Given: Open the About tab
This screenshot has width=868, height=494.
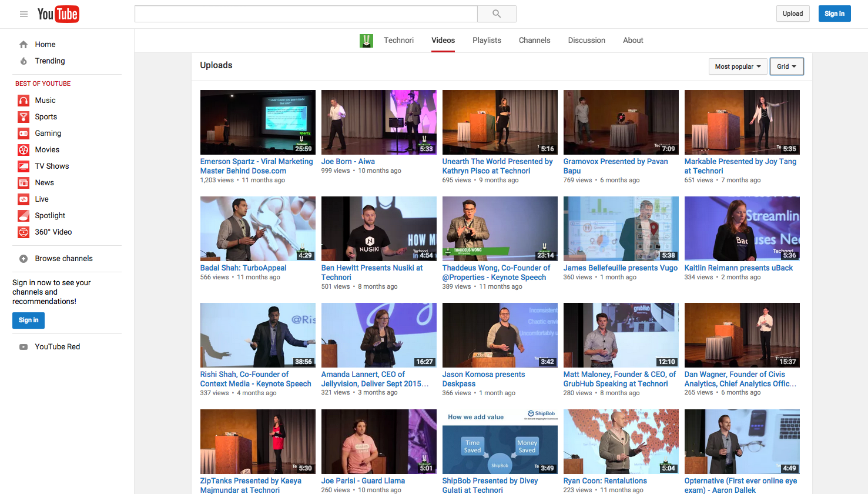Looking at the screenshot, I should click(x=633, y=41).
